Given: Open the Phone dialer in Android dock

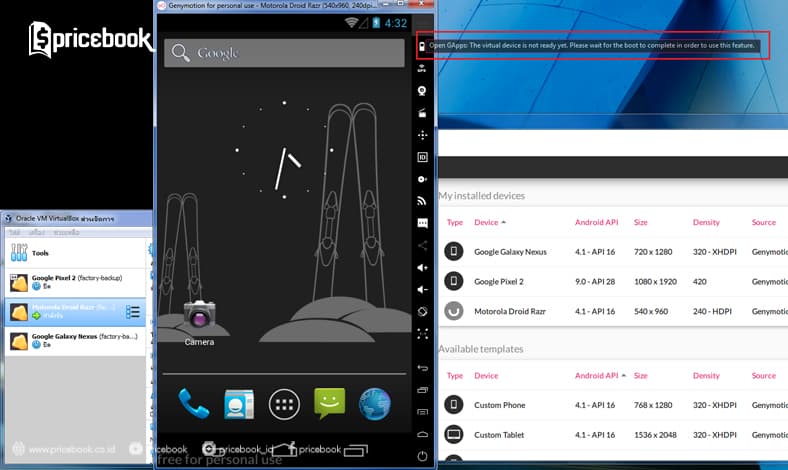Looking at the screenshot, I should pyautogui.click(x=193, y=404).
